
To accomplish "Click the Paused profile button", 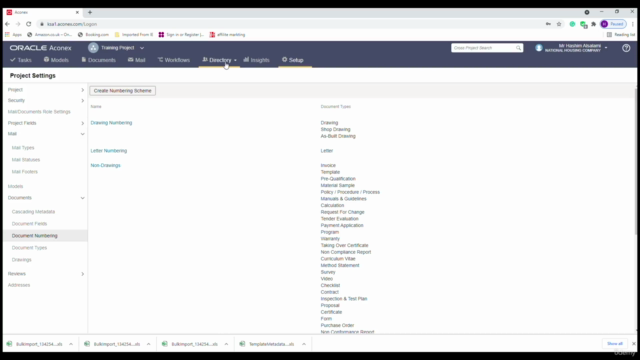I will [x=613, y=24].
